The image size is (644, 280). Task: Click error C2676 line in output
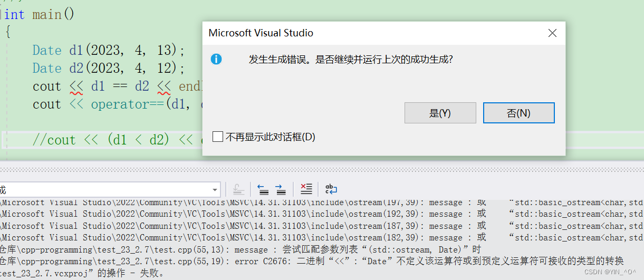tap(312, 261)
